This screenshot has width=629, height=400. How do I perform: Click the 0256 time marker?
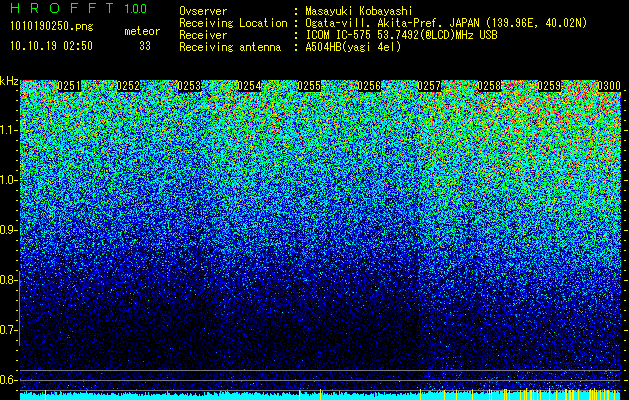(x=369, y=86)
